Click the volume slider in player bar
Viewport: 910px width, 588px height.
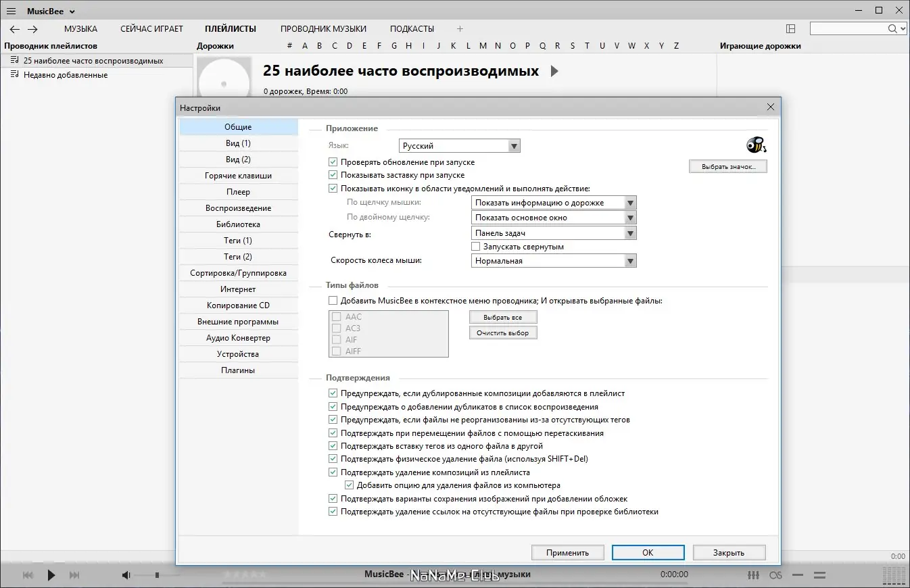coord(158,575)
